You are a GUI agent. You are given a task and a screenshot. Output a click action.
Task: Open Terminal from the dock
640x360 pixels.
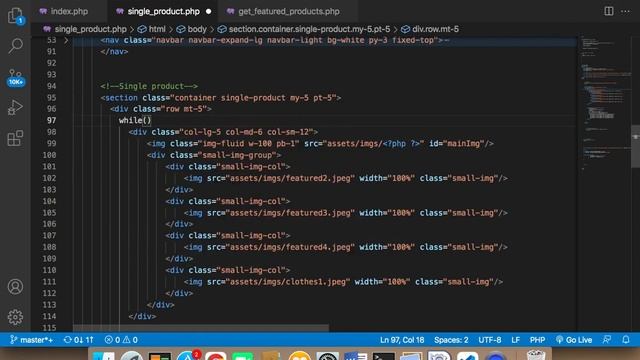(383, 357)
